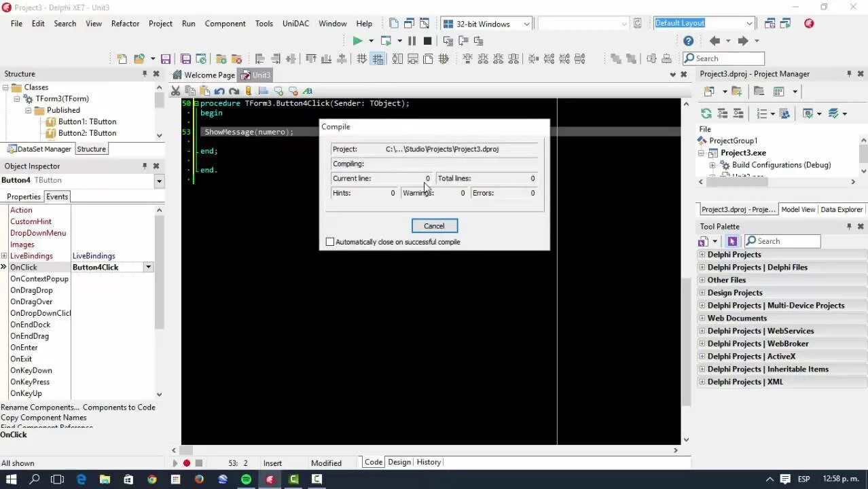Click the Undo arrow in the editor toolbar
Screen dimensions: 868x489
point(219,91)
